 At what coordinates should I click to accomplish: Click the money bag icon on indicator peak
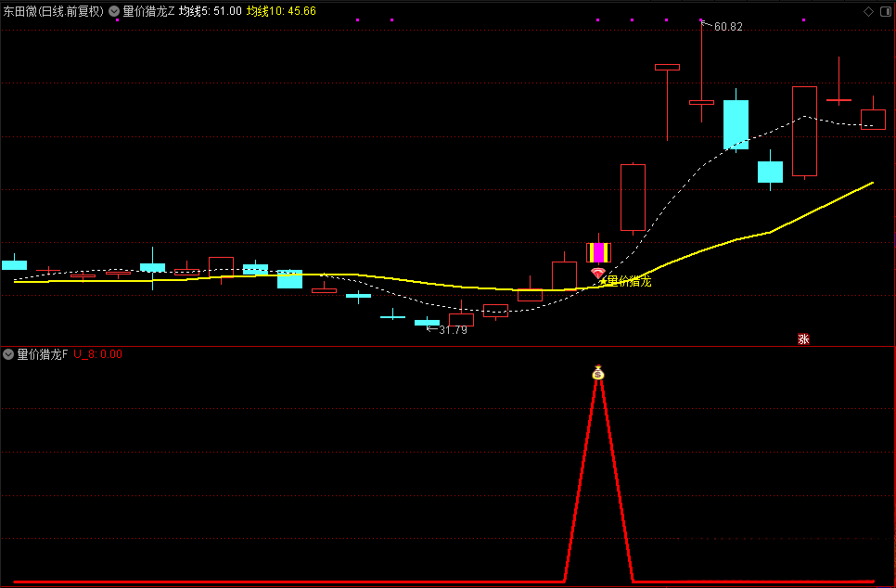point(597,373)
